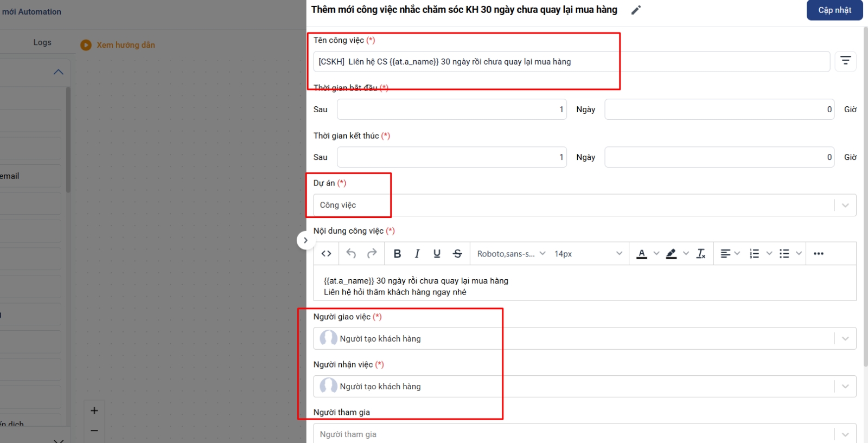
Task: Clear text formatting in editor
Action: 701,254
